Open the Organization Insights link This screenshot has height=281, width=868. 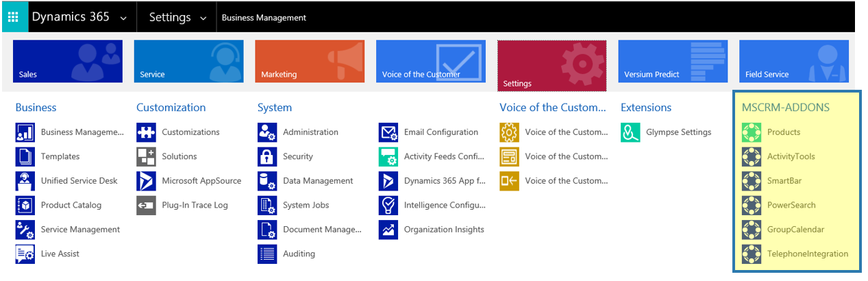tap(444, 230)
